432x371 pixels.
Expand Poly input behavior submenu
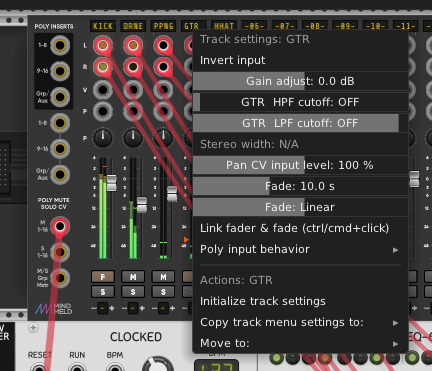(x=300, y=249)
